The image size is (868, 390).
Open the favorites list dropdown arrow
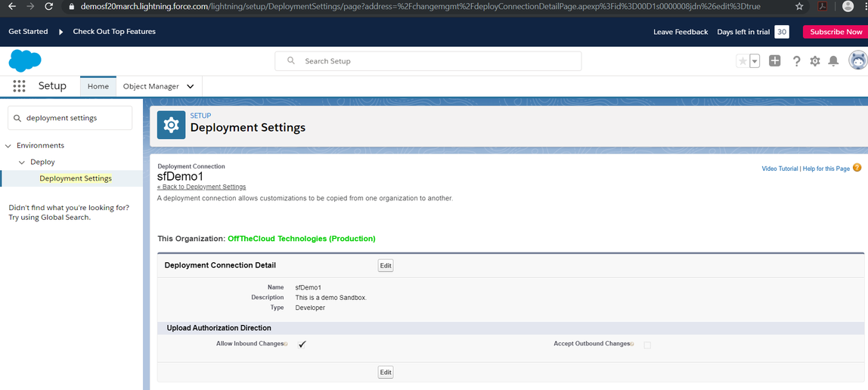[x=755, y=61]
